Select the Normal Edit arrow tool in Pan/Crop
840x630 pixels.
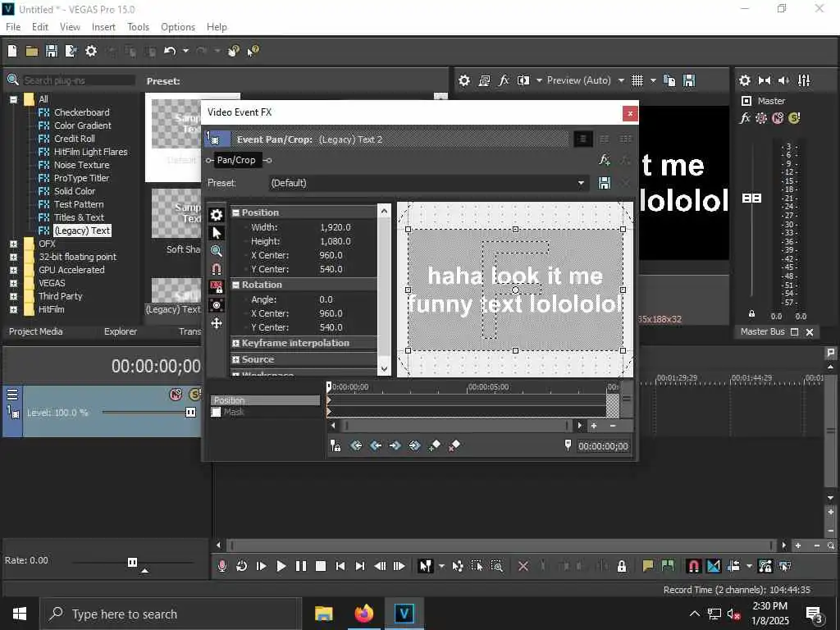pyautogui.click(x=217, y=233)
